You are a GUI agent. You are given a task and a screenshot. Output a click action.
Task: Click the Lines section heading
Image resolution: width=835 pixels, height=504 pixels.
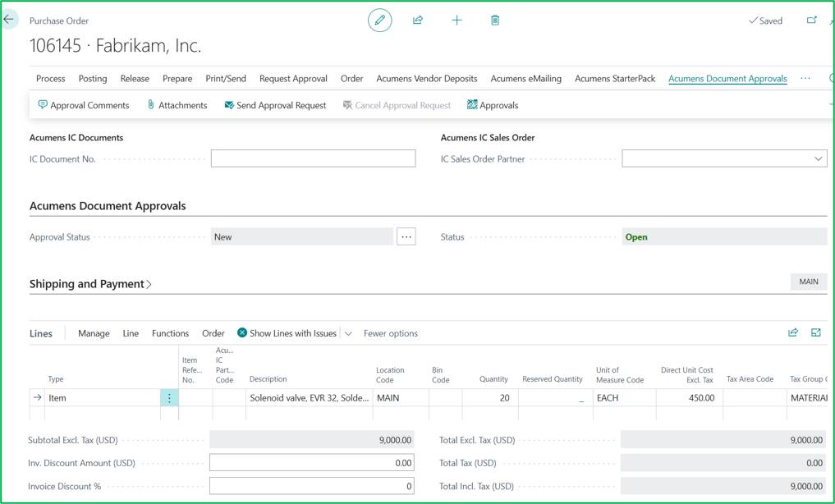coord(41,333)
